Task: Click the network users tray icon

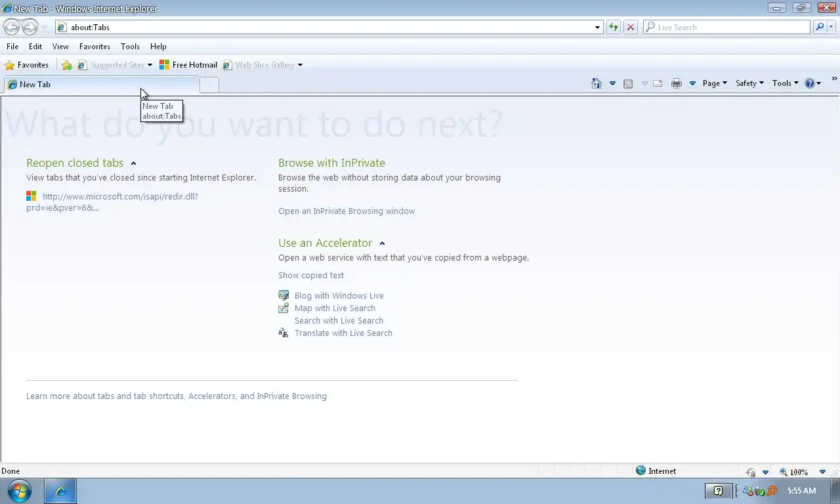Action: point(748,491)
